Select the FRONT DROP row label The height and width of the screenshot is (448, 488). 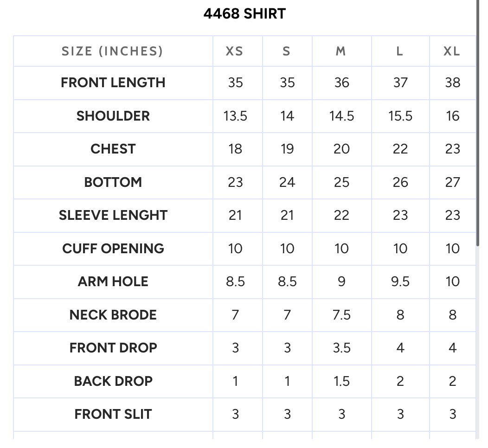tap(113, 348)
